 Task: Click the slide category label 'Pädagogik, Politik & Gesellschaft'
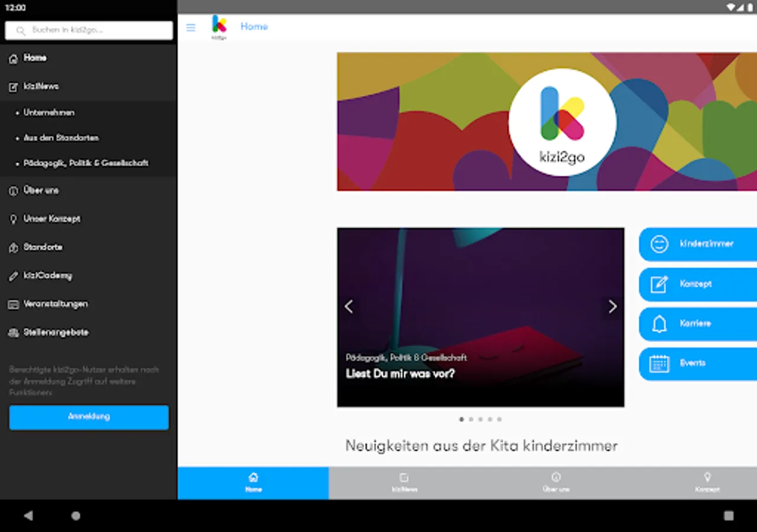(406, 358)
